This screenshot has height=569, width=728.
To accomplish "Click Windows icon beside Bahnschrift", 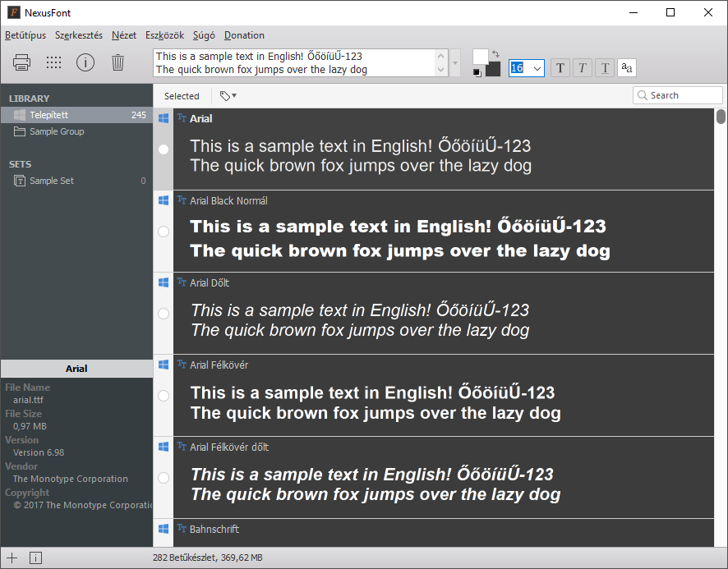I will pyautogui.click(x=164, y=529).
